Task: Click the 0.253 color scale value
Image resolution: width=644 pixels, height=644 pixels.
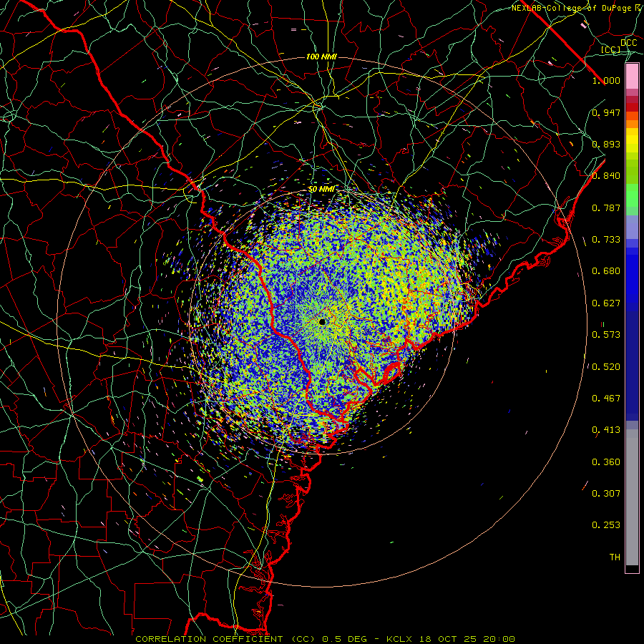Action: pos(606,525)
